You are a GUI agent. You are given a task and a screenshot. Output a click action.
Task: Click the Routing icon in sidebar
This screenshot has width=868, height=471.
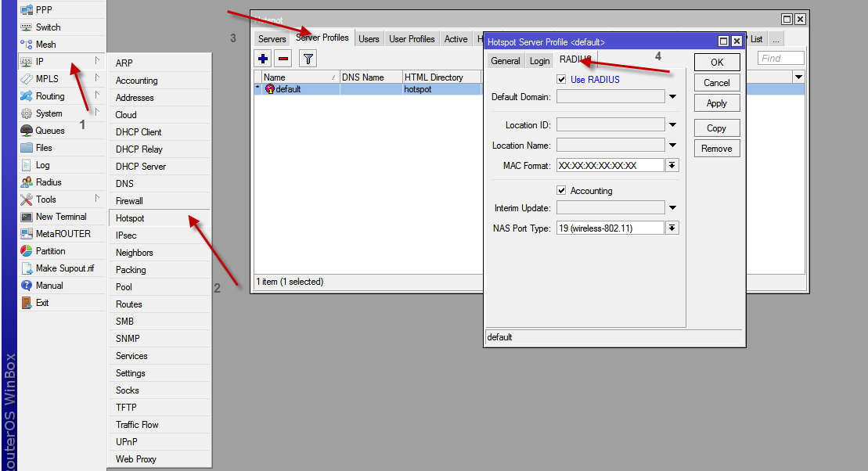pos(26,95)
